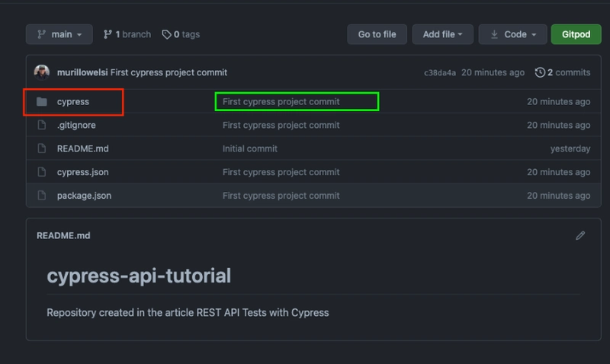The height and width of the screenshot is (364, 610).
Task: Open README.md from the file list
Action: click(83, 148)
